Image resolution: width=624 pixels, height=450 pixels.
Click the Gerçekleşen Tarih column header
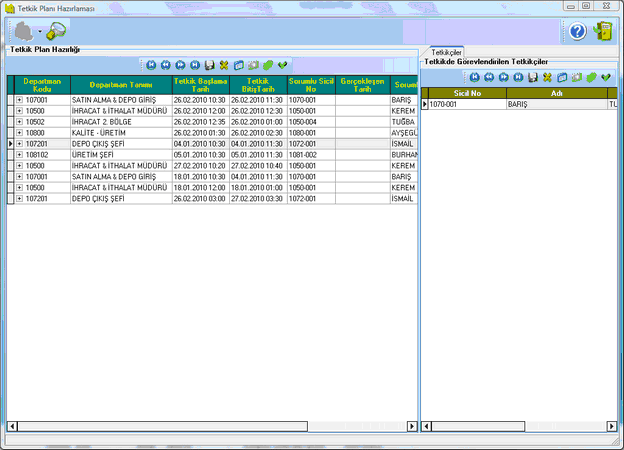tap(363, 85)
